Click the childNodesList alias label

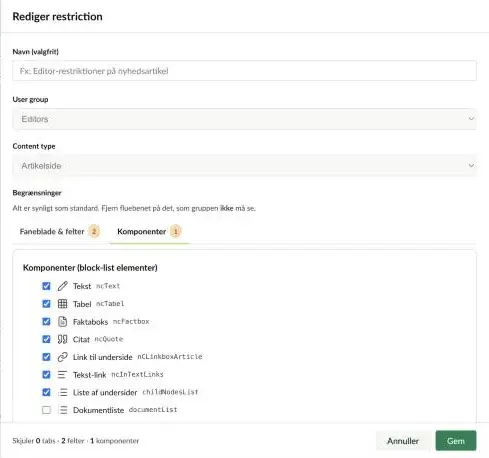[x=170, y=392]
